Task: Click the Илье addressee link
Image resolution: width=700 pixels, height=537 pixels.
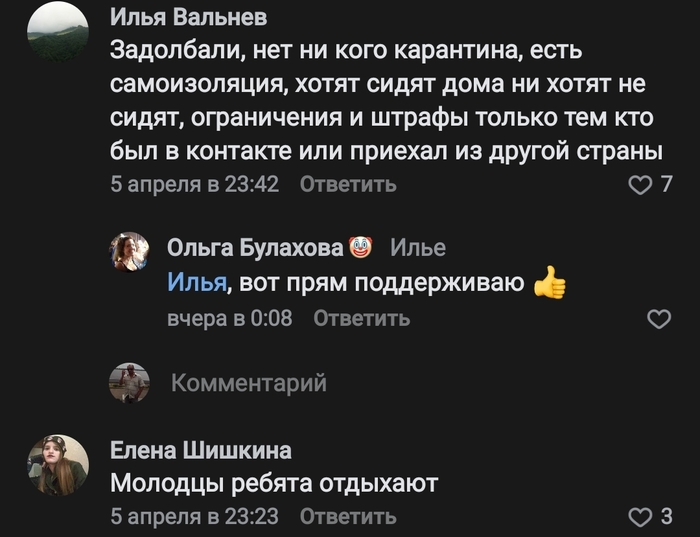Action: (x=417, y=247)
